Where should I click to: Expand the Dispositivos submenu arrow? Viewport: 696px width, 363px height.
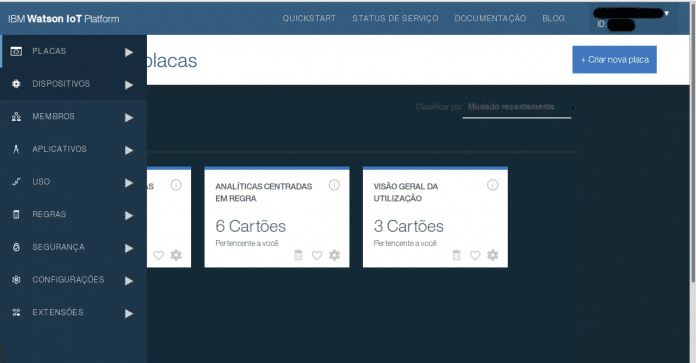click(129, 85)
